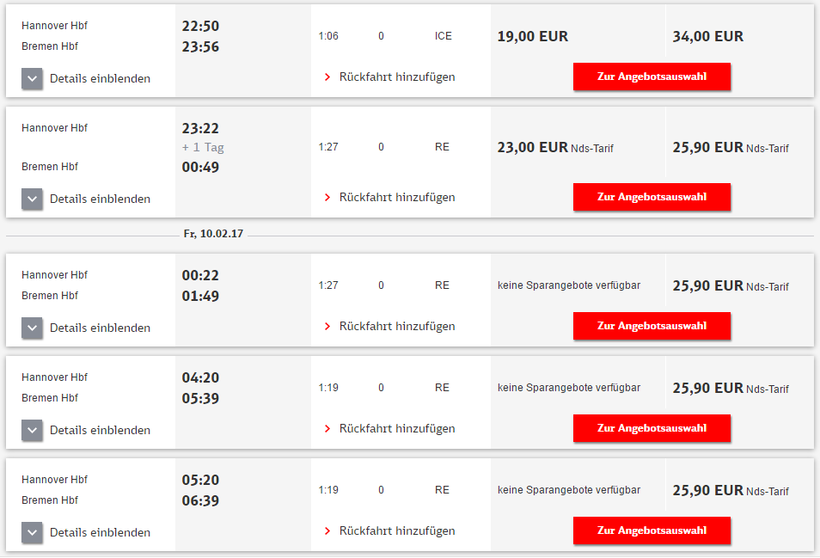Open offer selection for 23:22 departure

pyautogui.click(x=651, y=197)
